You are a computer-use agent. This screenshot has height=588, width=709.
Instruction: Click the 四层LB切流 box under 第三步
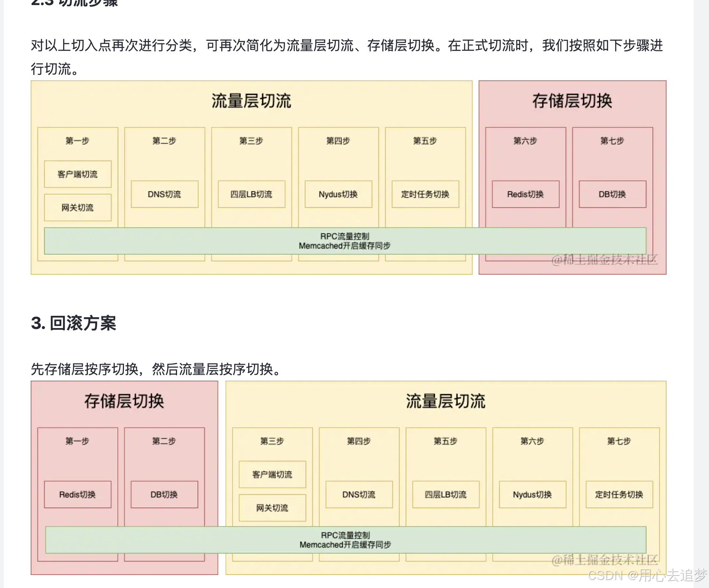(x=251, y=194)
